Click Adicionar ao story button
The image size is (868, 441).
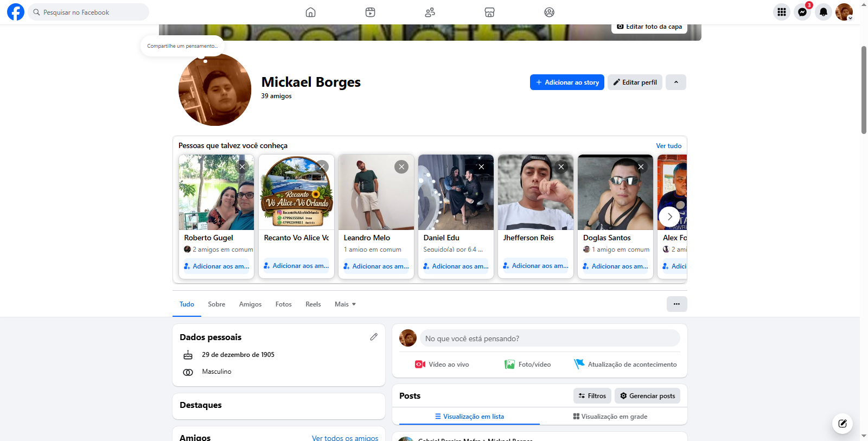coord(567,82)
